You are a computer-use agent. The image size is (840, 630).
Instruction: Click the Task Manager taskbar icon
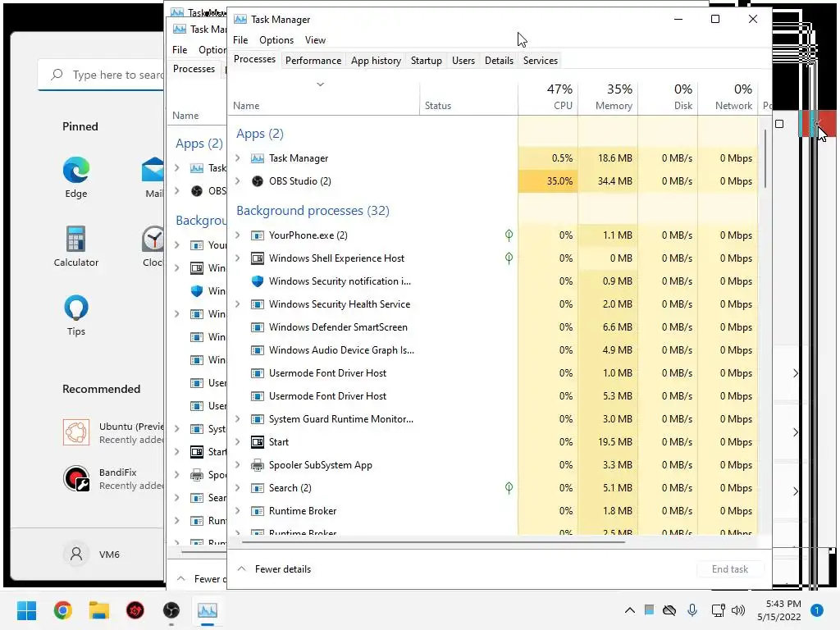click(x=208, y=610)
